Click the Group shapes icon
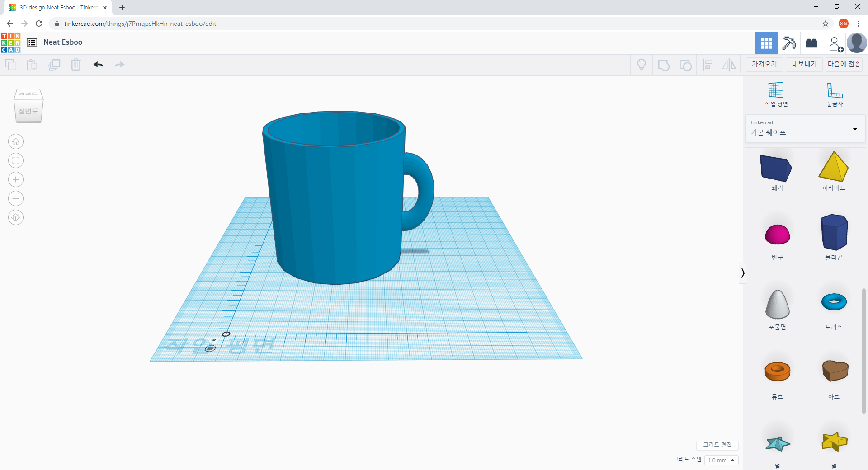This screenshot has width=868, height=470. click(664, 65)
